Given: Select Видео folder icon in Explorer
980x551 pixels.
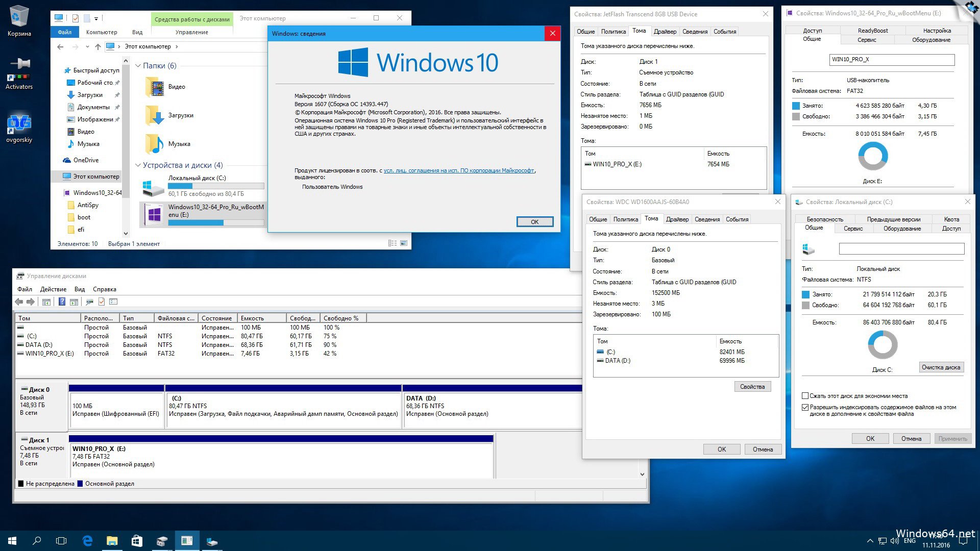Looking at the screenshot, I should tap(155, 87).
